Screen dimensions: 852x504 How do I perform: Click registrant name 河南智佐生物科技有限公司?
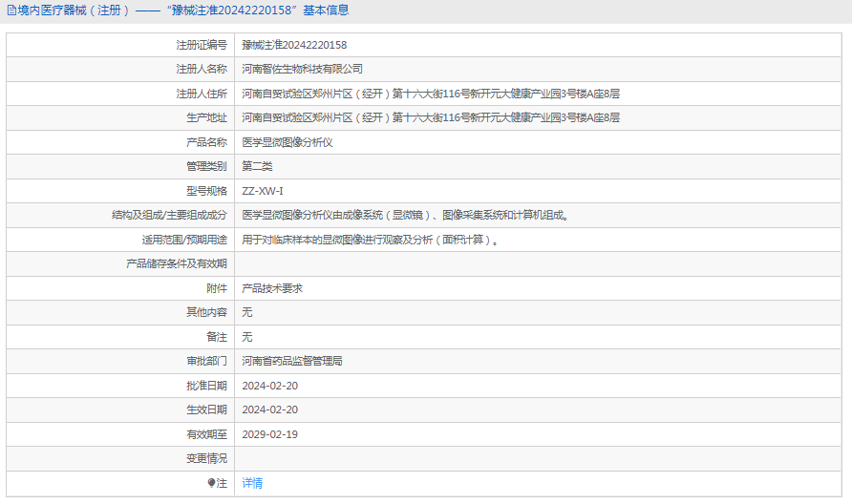(x=302, y=69)
